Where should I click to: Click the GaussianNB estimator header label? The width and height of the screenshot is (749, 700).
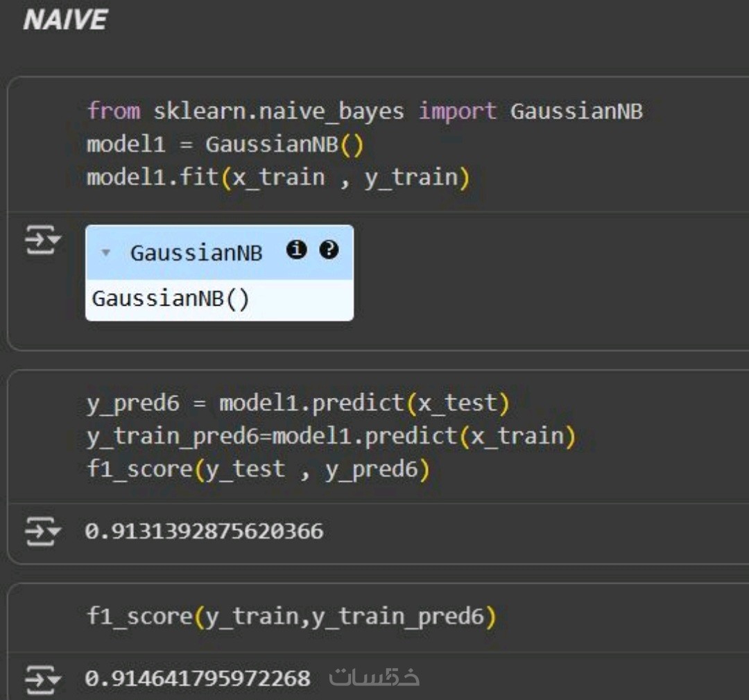click(196, 253)
